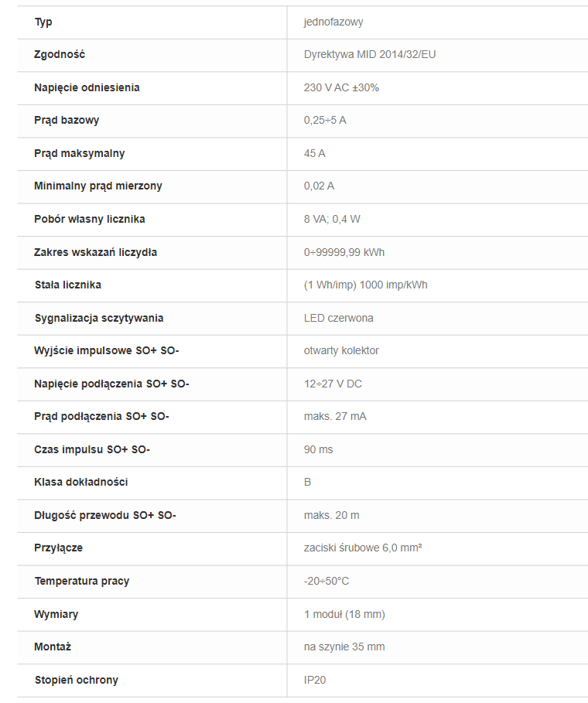This screenshot has height=703, width=588.
Task: Select the '8 VA; 0,4 W' value
Action: click(x=332, y=219)
